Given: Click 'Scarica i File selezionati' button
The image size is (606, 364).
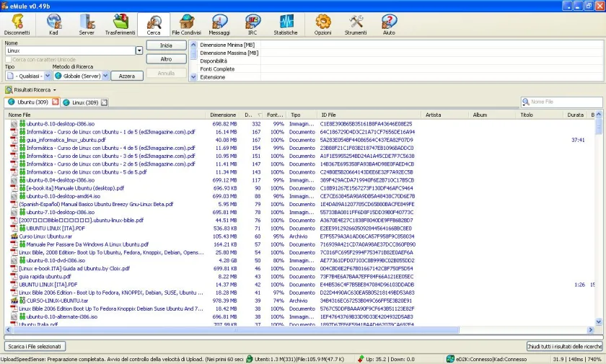Looking at the screenshot, I should pyautogui.click(x=35, y=346).
